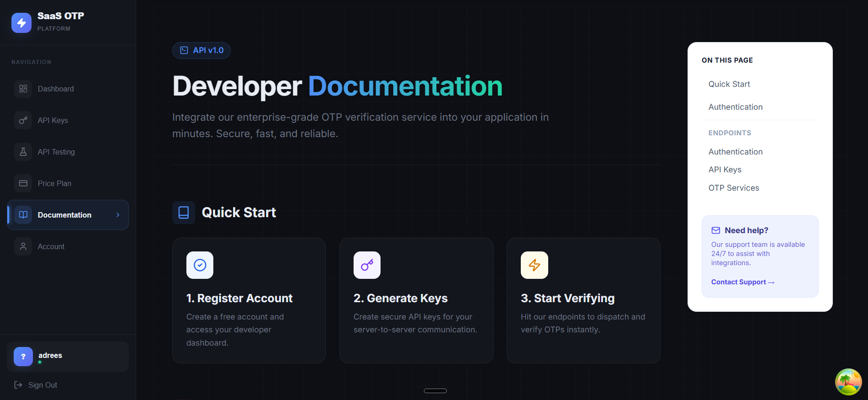Click the '3. Start Verifying' heading

pos(568,298)
